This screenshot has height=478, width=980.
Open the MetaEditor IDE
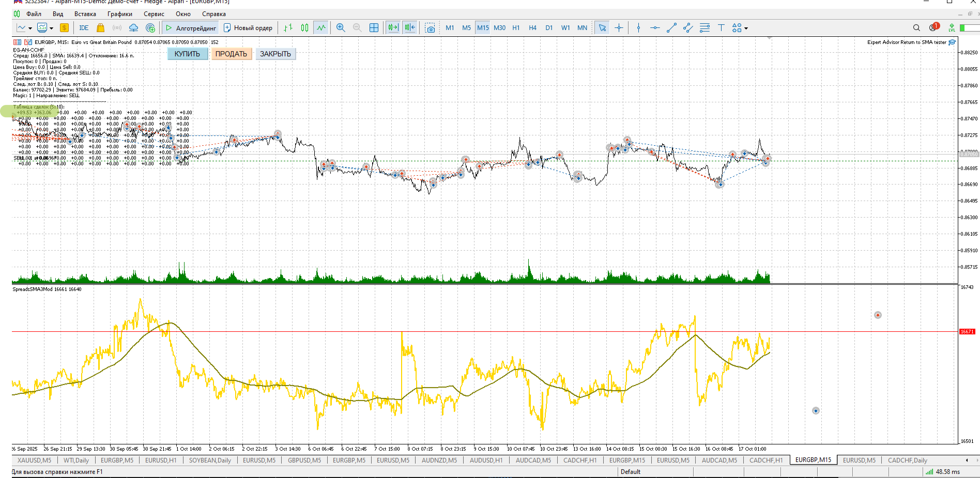(x=84, y=28)
